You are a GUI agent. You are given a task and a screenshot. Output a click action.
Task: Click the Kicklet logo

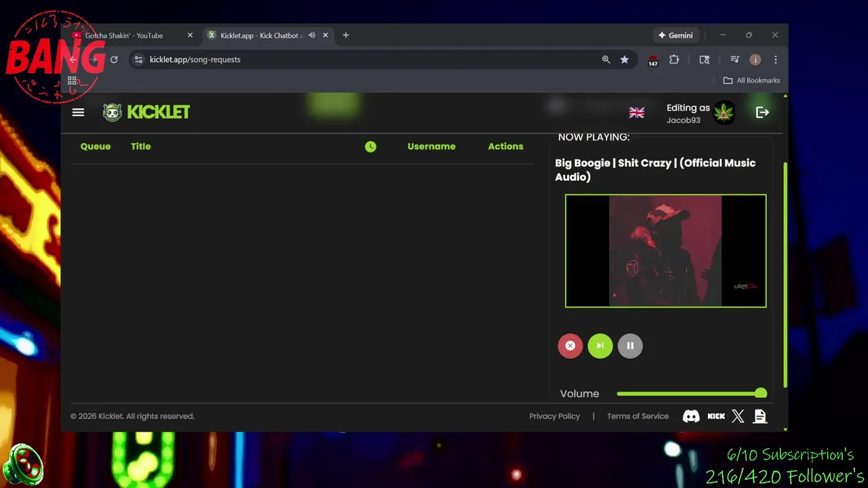[x=146, y=113]
